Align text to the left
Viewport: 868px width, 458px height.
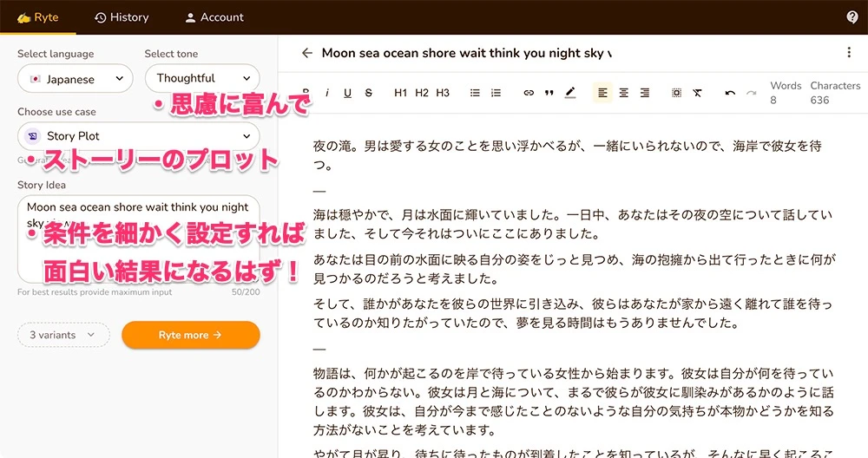[x=603, y=93]
